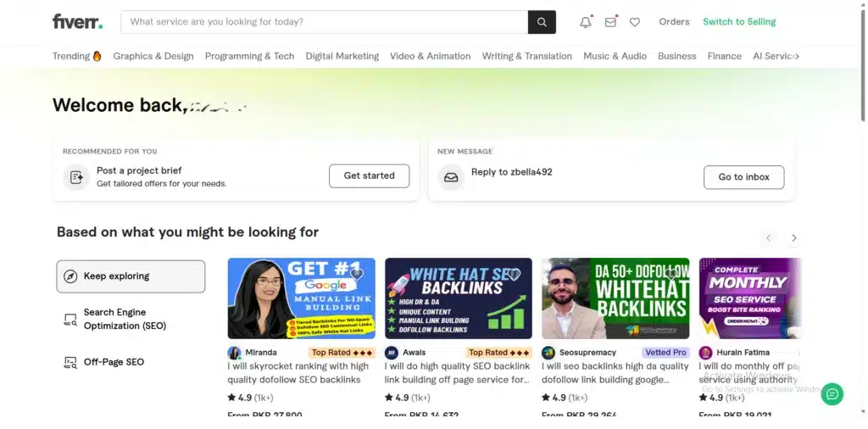Click the page vertical scrollbar
The width and height of the screenshot is (868, 429).
pos(862,66)
